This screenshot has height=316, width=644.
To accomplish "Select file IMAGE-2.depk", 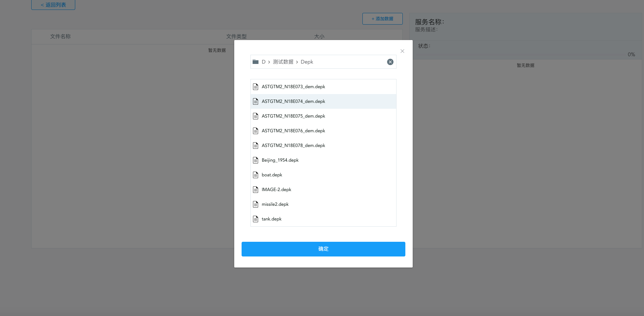I will (323, 190).
